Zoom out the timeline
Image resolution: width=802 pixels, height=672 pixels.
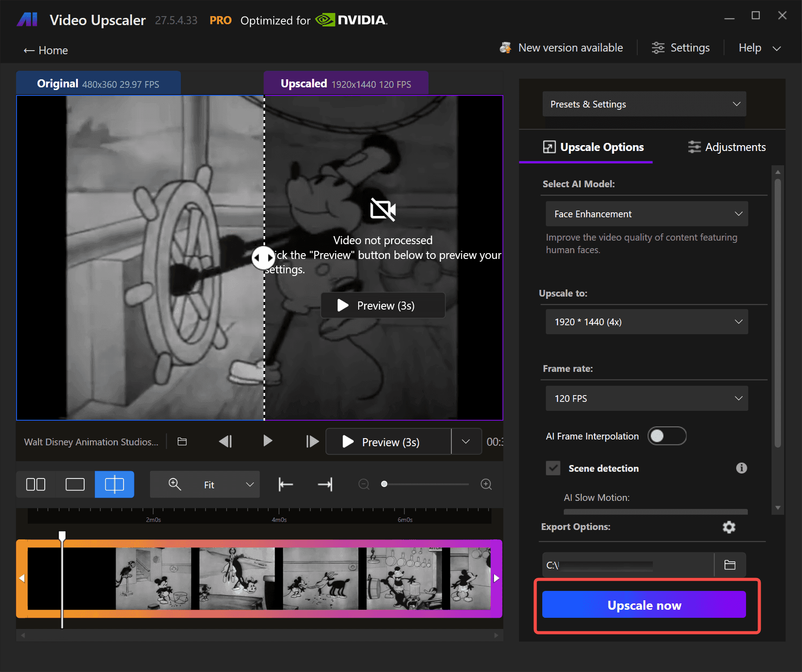pos(364,484)
